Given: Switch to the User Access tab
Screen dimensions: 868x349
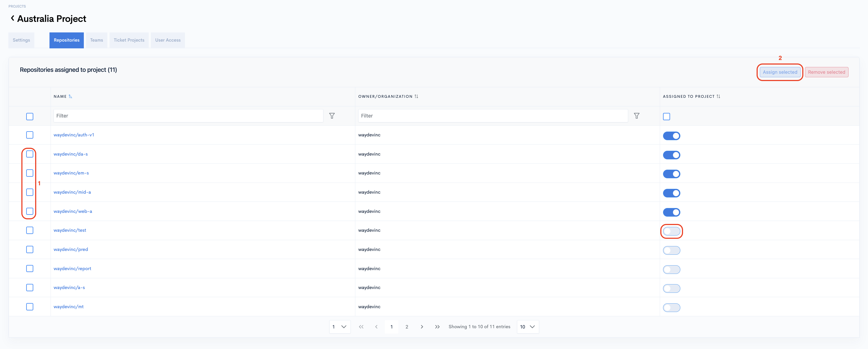Looking at the screenshot, I should pyautogui.click(x=168, y=40).
